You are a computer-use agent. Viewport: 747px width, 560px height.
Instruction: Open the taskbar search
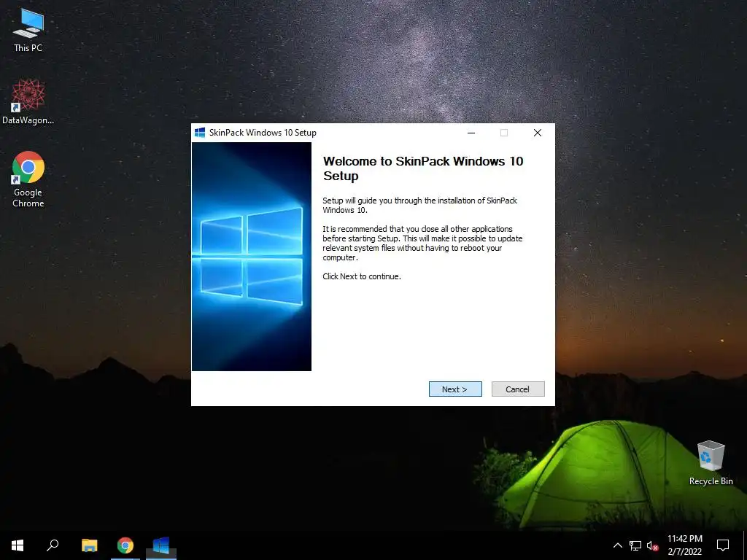[53, 545]
